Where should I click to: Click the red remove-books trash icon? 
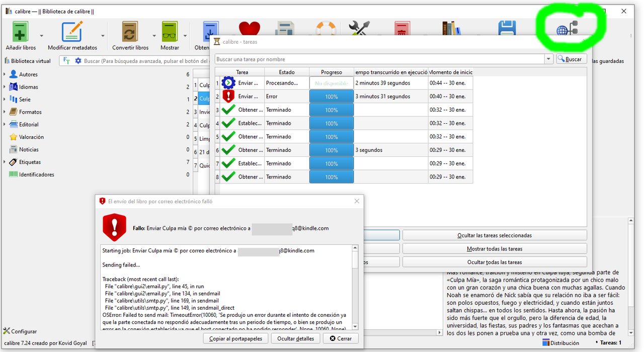coord(402,29)
